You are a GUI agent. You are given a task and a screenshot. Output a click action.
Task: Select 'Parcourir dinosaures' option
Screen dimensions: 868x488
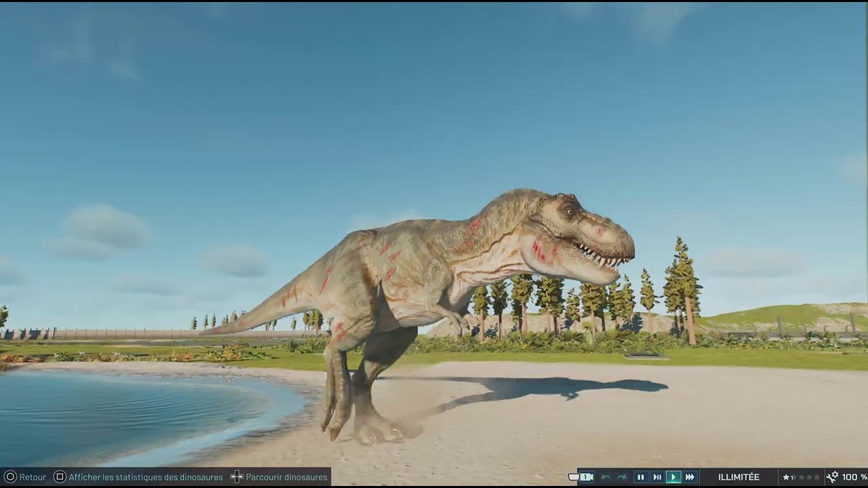coord(287,477)
